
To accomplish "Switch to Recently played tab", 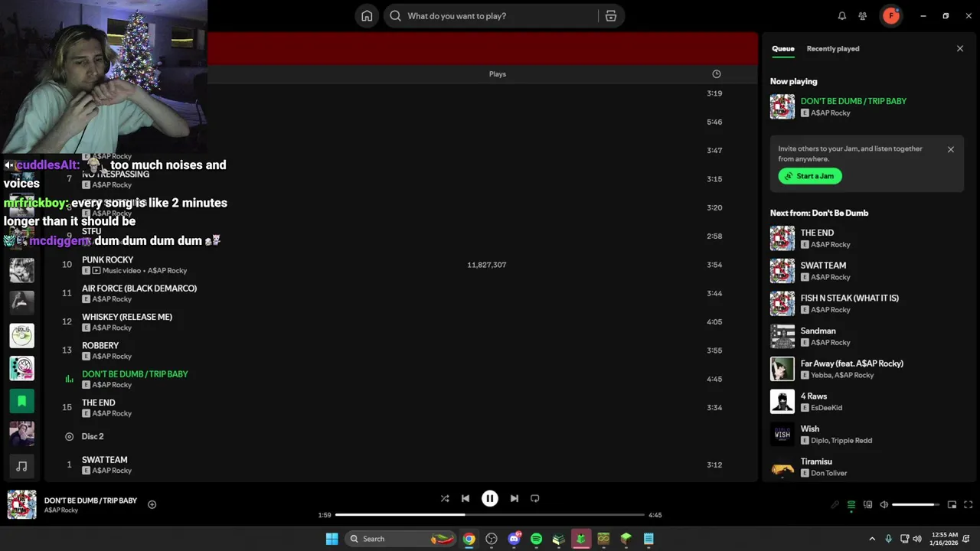I will (x=833, y=49).
